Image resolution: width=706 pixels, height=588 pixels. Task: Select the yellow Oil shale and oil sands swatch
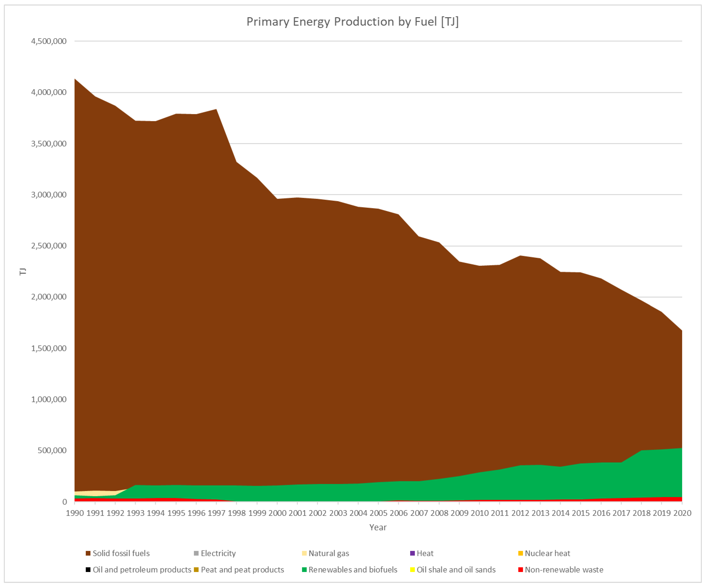click(x=413, y=570)
